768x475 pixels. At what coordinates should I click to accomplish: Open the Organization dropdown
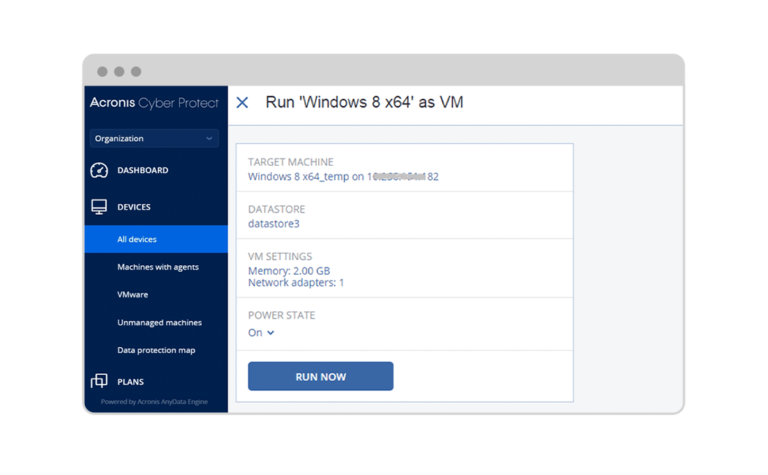coord(154,139)
